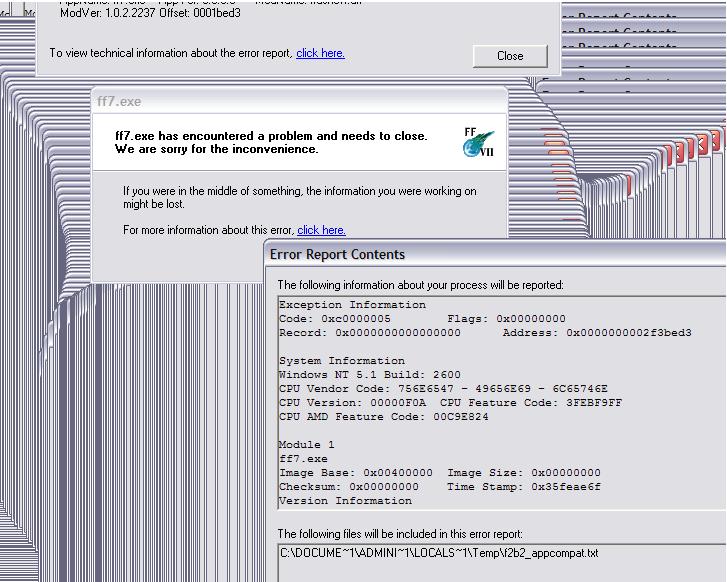Select 'Image Size: 0x00000000' text

click(524, 473)
